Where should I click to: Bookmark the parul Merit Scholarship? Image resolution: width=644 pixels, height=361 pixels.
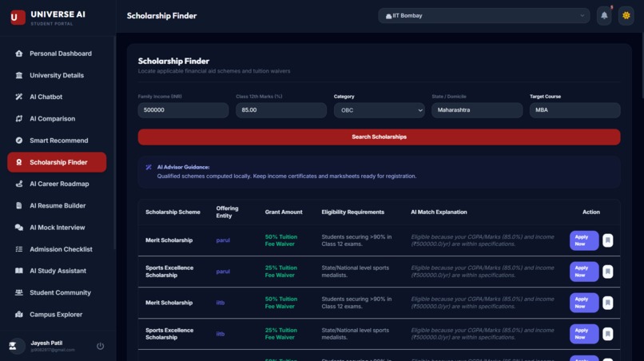pyautogui.click(x=608, y=240)
